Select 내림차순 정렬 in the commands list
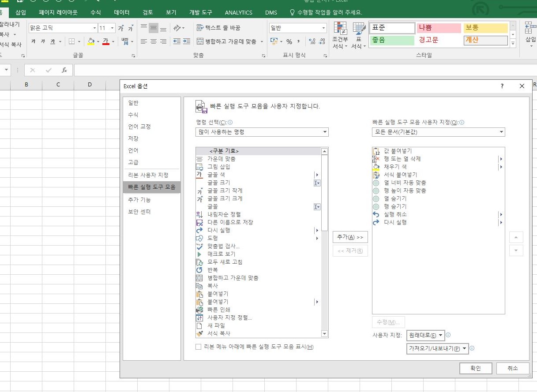The width and height of the screenshot is (537, 392). pyautogui.click(x=259, y=214)
